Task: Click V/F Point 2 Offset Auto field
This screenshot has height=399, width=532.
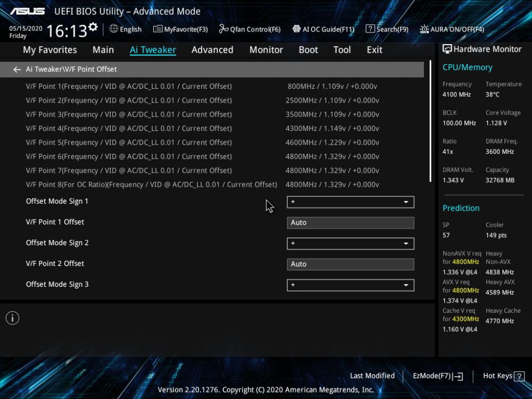Action: coord(351,264)
